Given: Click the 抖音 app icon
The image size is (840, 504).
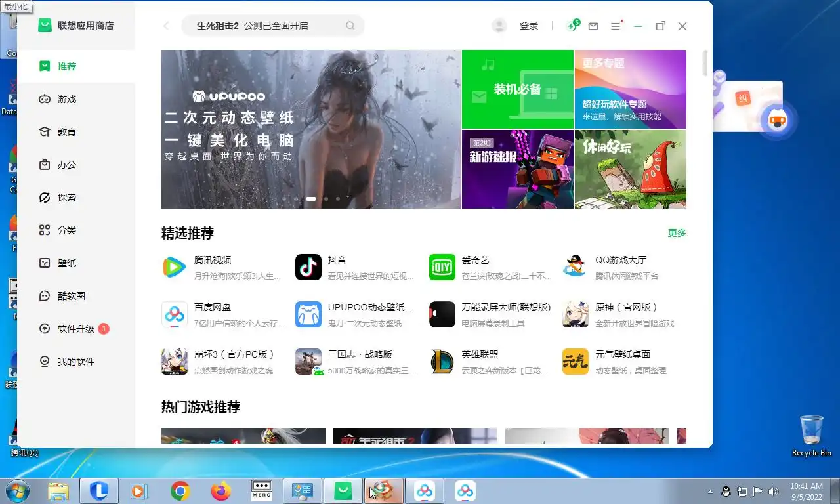Looking at the screenshot, I should tap(308, 267).
